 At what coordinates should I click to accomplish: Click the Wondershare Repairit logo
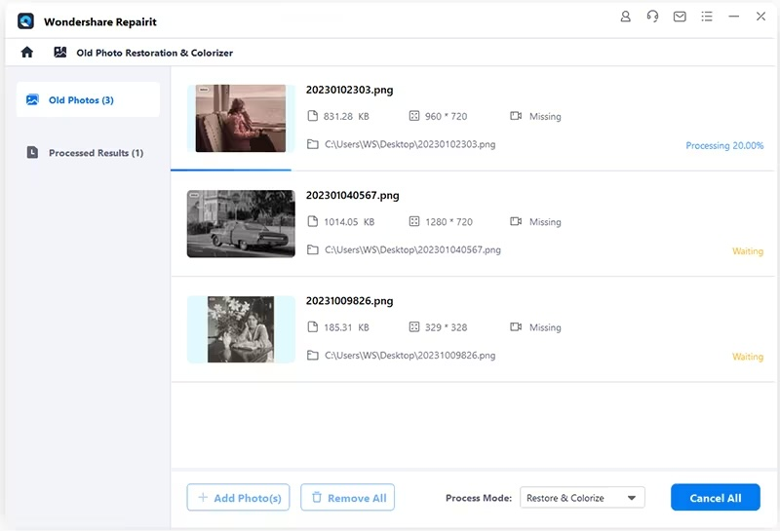click(25, 20)
